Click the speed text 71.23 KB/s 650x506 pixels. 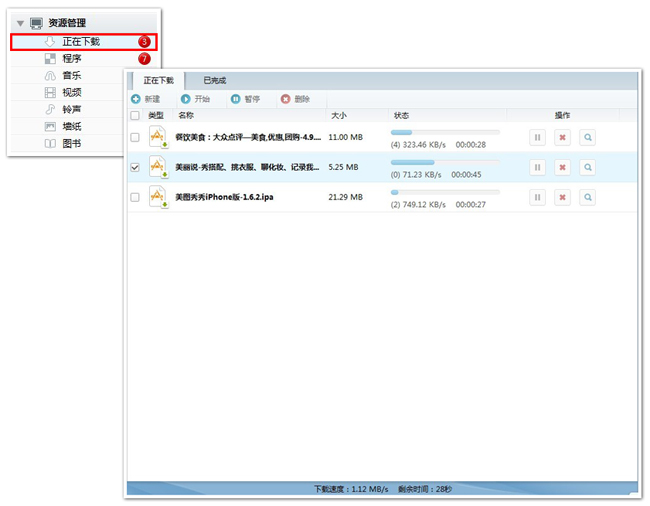pyautogui.click(x=422, y=175)
